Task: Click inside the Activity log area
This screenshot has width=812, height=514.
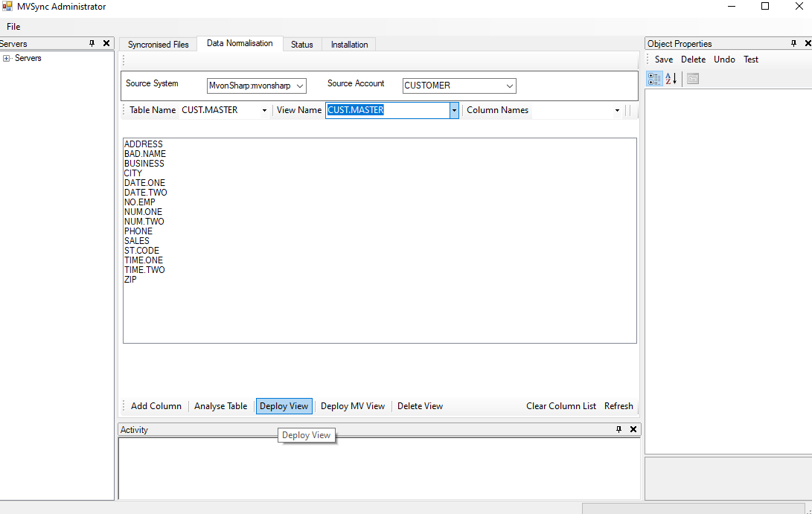Action: click(x=380, y=469)
